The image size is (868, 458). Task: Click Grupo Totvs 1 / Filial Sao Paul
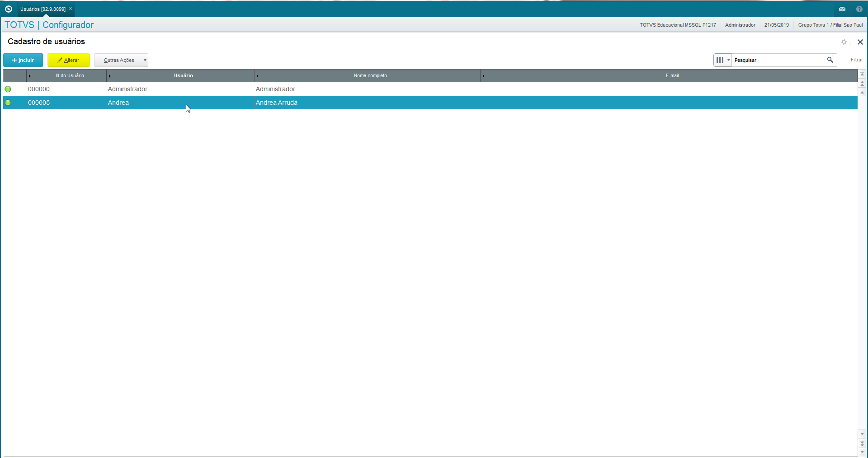click(830, 25)
